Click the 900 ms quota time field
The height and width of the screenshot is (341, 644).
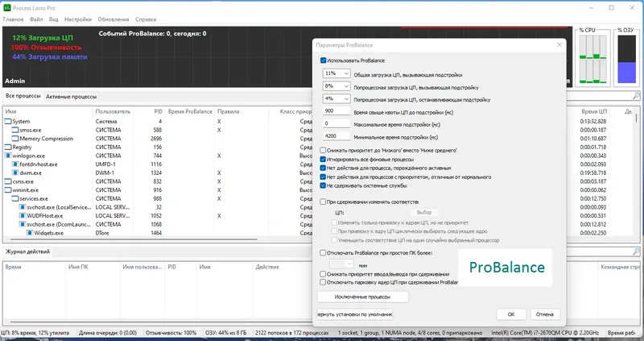[336, 111]
